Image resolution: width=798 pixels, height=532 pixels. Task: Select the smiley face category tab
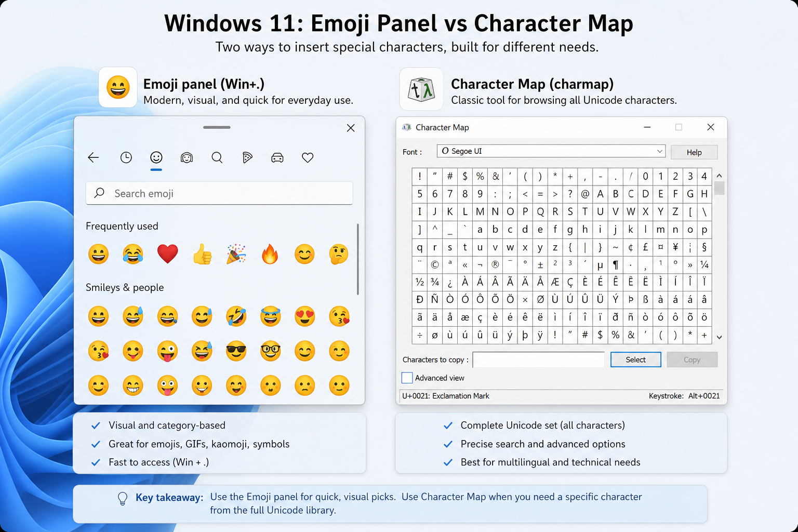coord(156,157)
